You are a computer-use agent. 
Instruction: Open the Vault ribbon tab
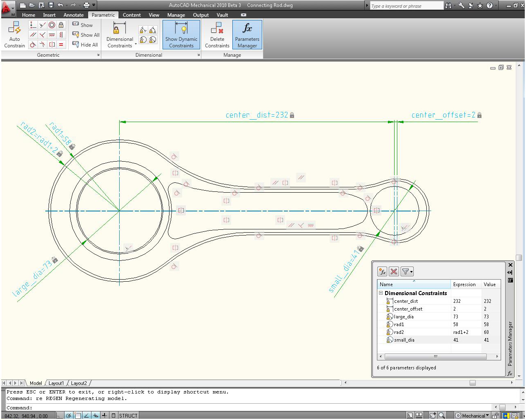(222, 15)
